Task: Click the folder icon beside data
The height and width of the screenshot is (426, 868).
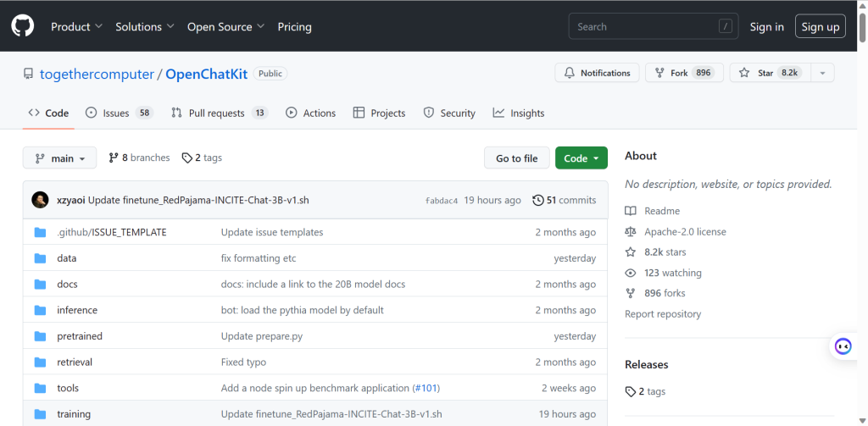Action: tap(40, 258)
